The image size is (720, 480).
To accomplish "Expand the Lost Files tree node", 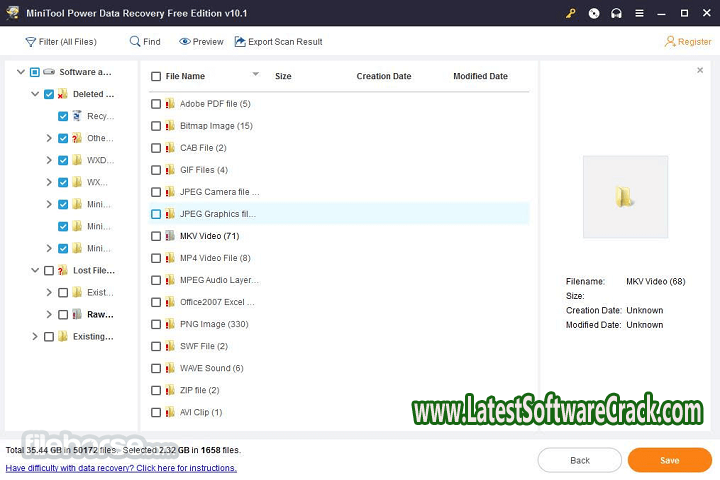I will (34, 270).
